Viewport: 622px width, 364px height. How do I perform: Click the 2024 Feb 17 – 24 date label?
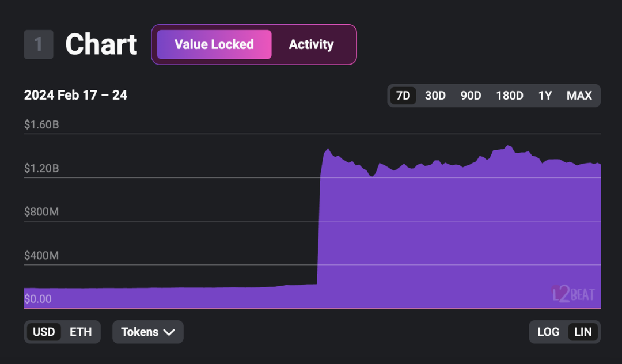pyautogui.click(x=75, y=95)
